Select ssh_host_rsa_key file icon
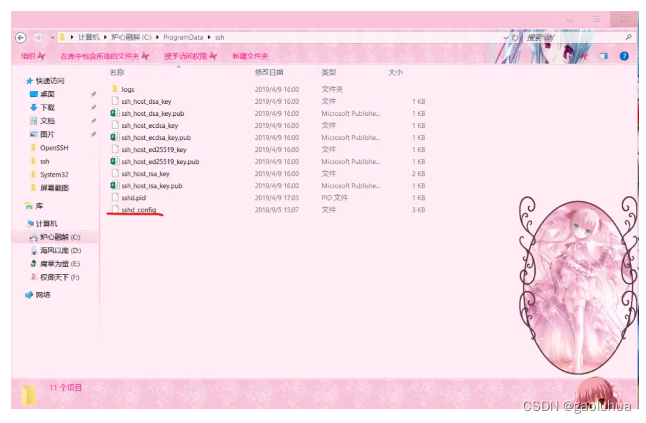This screenshot has width=646, height=423. click(115, 173)
